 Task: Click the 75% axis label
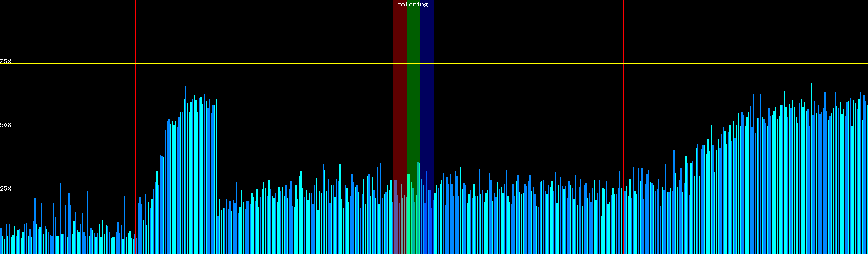tap(6, 61)
